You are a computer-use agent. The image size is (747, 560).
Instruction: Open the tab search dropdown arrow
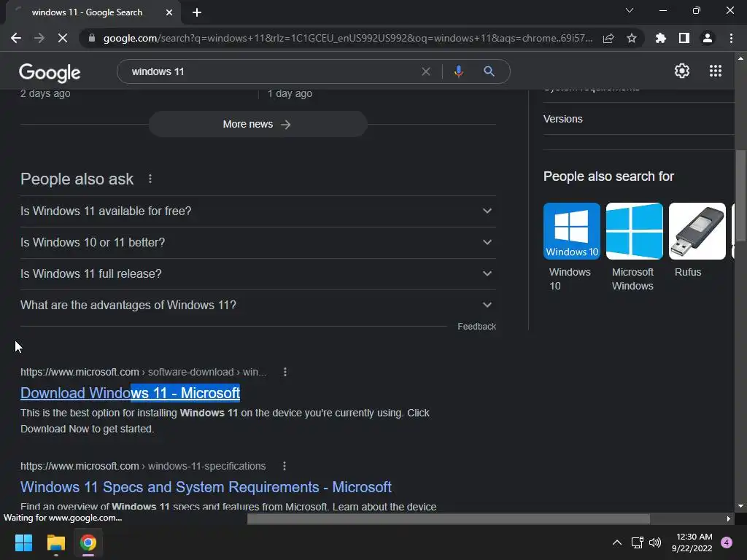pyautogui.click(x=630, y=10)
